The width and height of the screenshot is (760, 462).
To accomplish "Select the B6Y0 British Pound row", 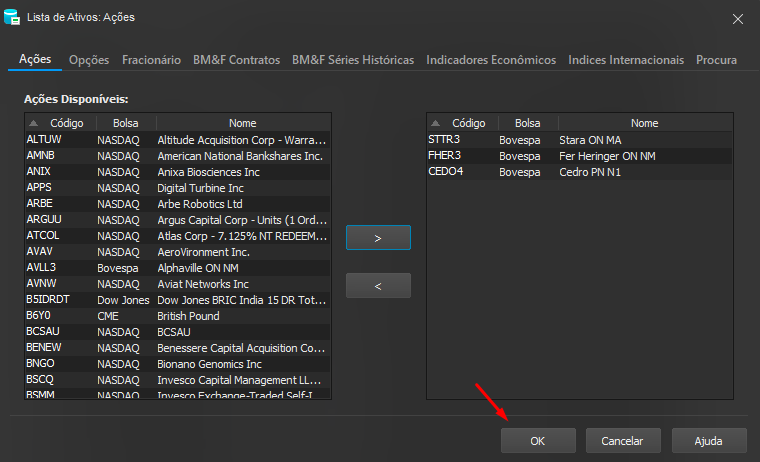I will [x=178, y=316].
